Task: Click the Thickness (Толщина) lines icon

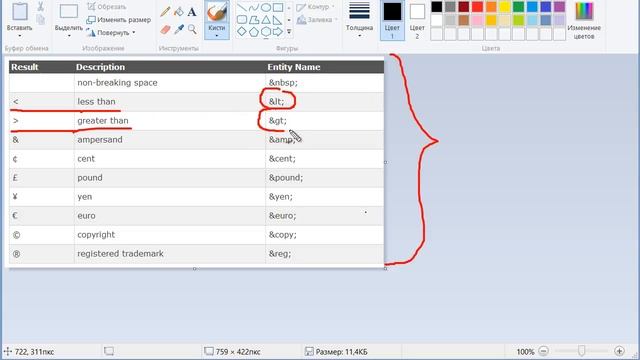Action: click(360, 11)
